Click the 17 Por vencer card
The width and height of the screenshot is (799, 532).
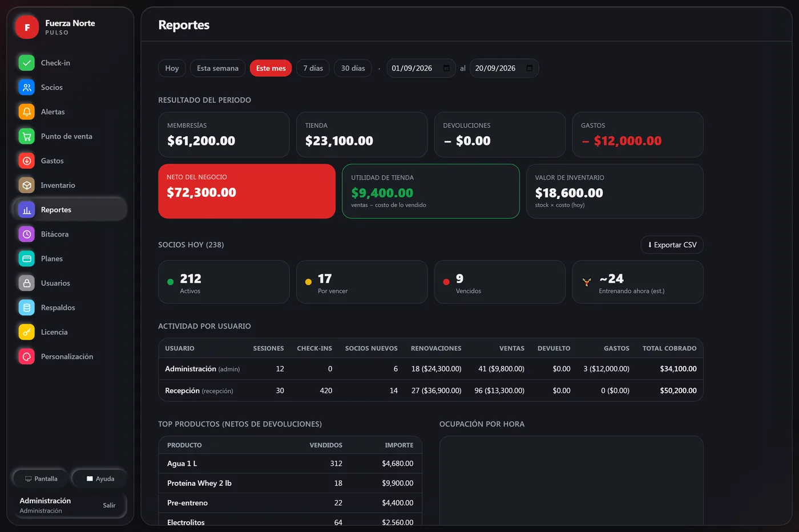(x=362, y=282)
